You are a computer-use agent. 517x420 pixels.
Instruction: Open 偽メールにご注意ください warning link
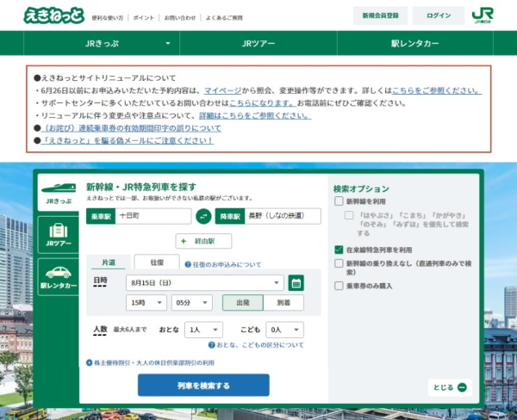tap(127, 140)
